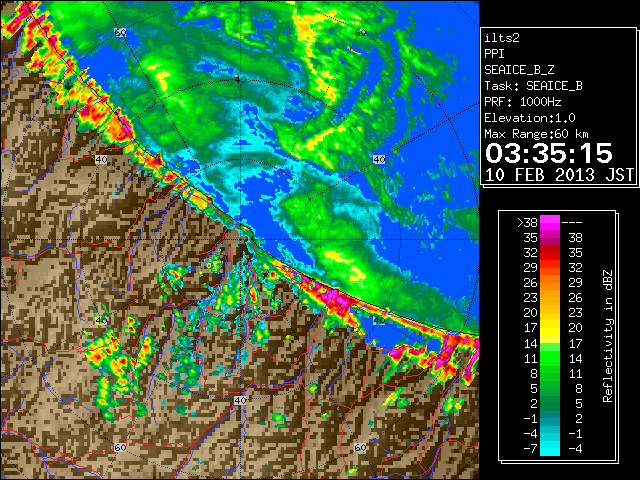Viewport: 640px width, 480px height.
Task: Click the radar site at the crosshair center
Action: [x=240, y=240]
